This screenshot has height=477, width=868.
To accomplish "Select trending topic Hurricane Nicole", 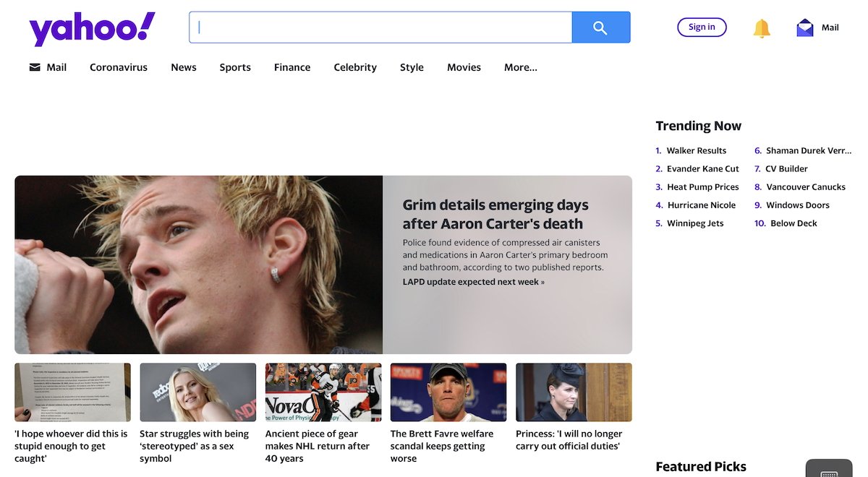I will [x=701, y=205].
